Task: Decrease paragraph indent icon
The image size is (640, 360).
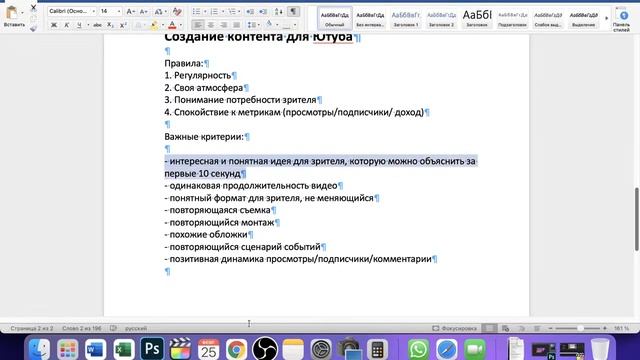Action: coord(250,11)
